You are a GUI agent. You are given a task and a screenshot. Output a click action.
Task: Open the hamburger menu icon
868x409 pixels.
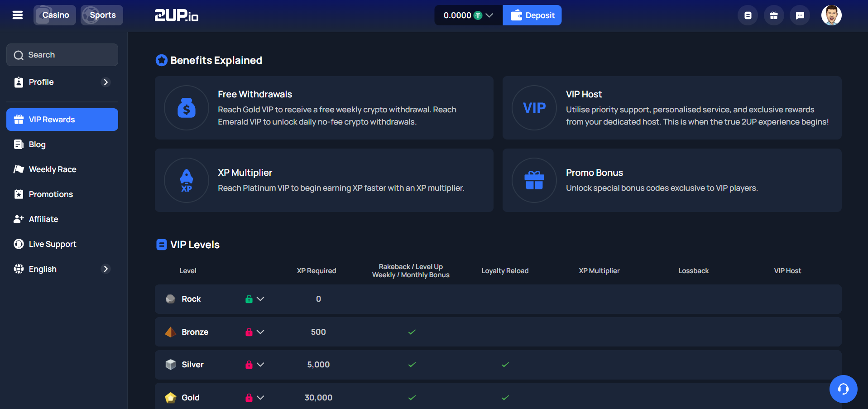[18, 15]
